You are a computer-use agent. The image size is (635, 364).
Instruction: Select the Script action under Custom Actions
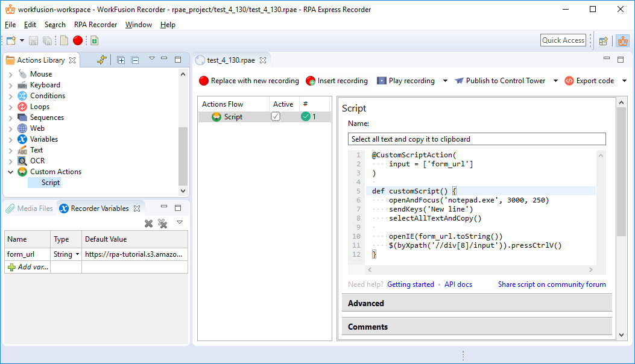[51, 183]
